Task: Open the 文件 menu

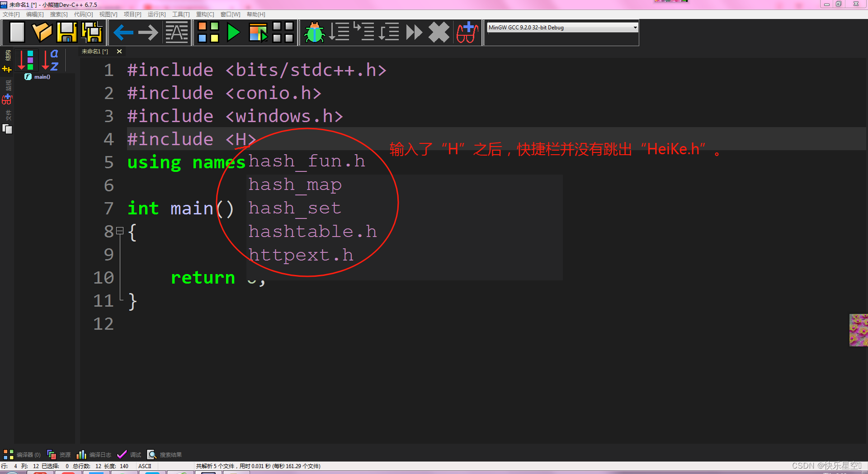Action: [11, 14]
